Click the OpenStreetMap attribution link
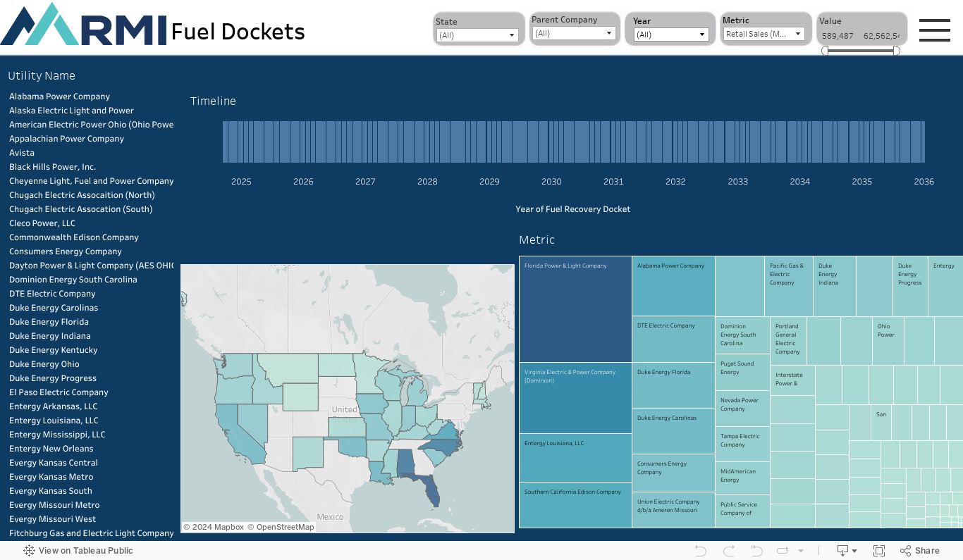 [x=281, y=527]
